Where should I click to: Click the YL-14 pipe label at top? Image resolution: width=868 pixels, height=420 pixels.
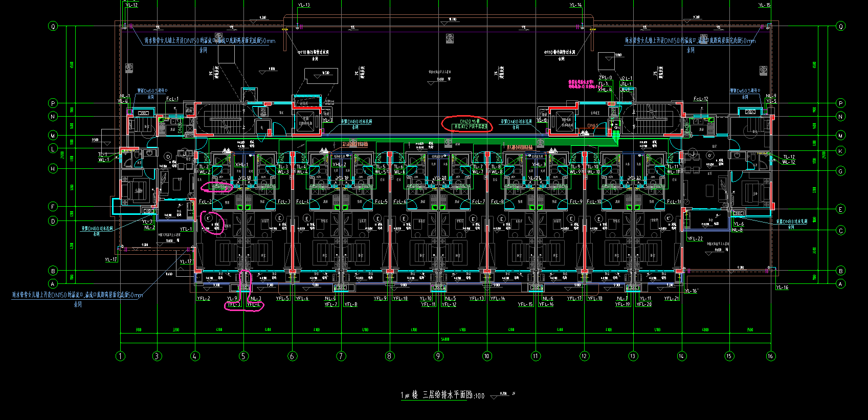pyautogui.click(x=576, y=5)
